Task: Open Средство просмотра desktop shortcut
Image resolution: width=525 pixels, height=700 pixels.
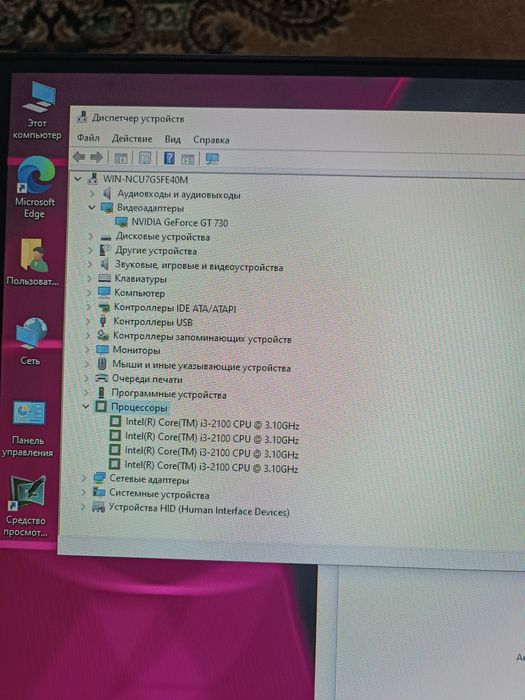Action: [x=26, y=506]
